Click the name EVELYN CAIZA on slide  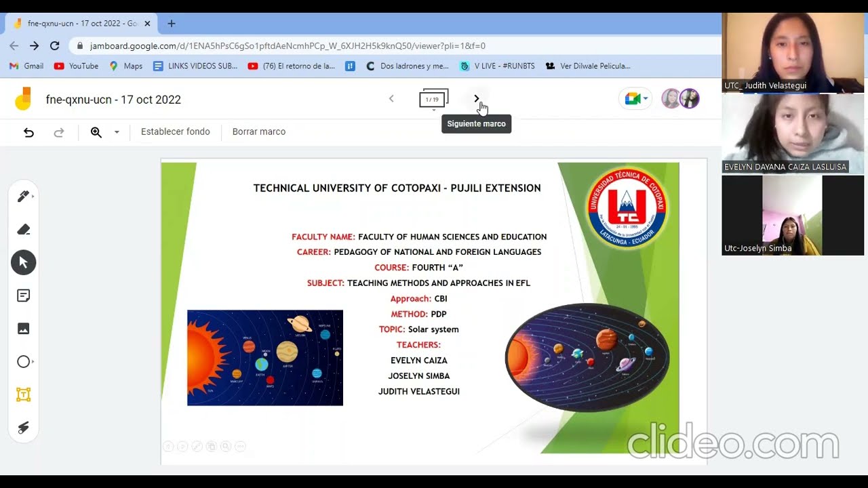[419, 360]
